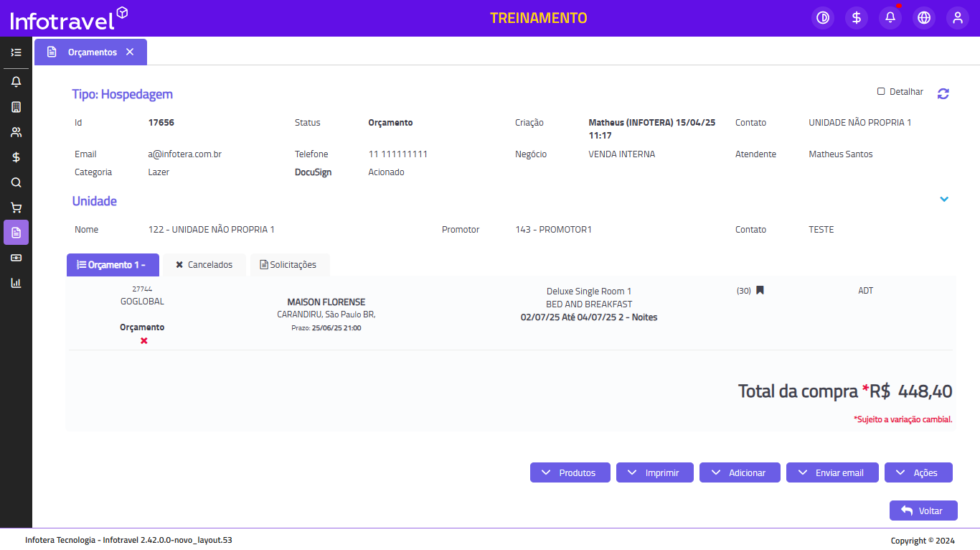The width and height of the screenshot is (980, 550).
Task: Click the bookmark icon beside (30)
Action: coord(760,291)
